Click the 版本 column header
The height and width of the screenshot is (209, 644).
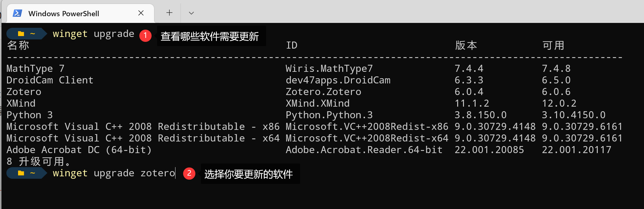tap(466, 45)
